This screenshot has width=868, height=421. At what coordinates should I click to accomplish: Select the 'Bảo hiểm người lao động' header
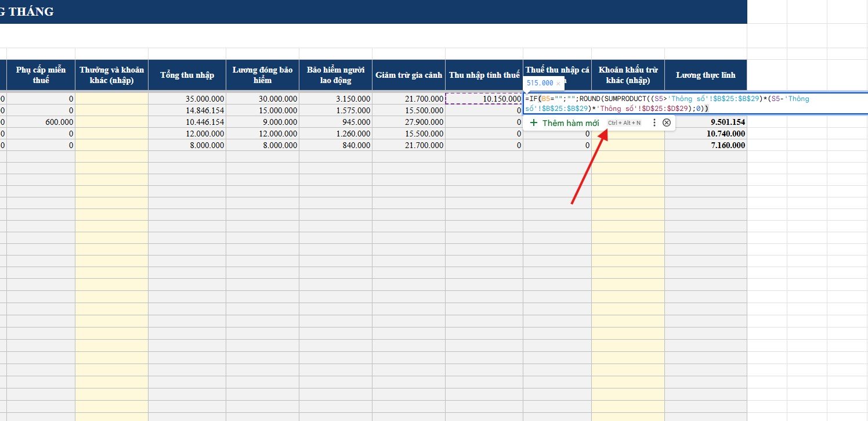pyautogui.click(x=336, y=75)
